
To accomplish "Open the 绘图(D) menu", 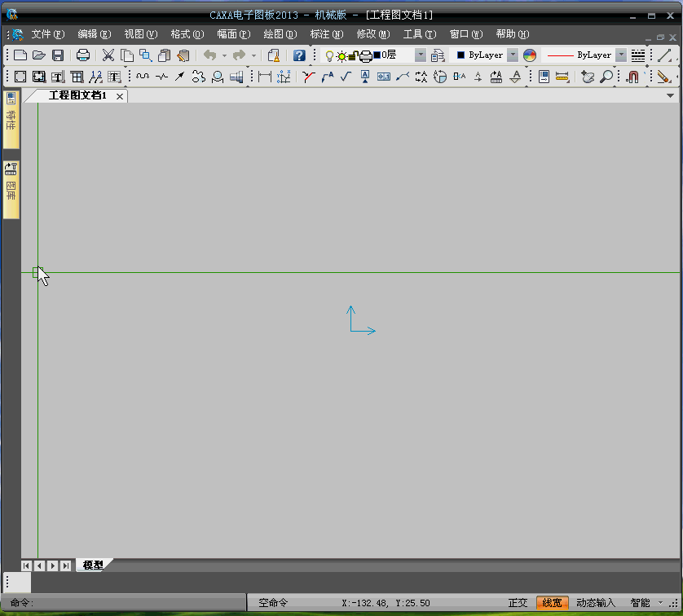I will pyautogui.click(x=280, y=34).
